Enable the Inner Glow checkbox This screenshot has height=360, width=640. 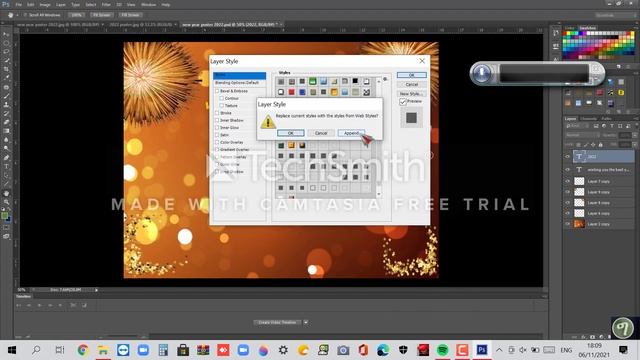tap(217, 128)
